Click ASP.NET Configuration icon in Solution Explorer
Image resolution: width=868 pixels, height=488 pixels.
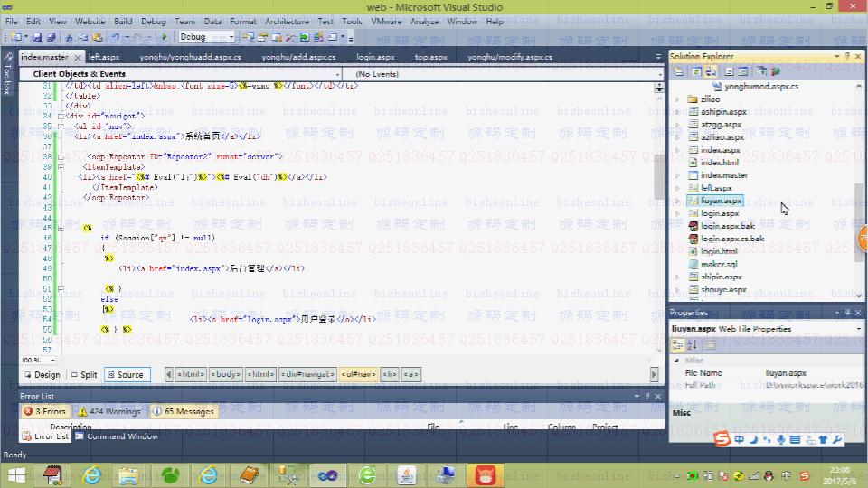pyautogui.click(x=775, y=71)
